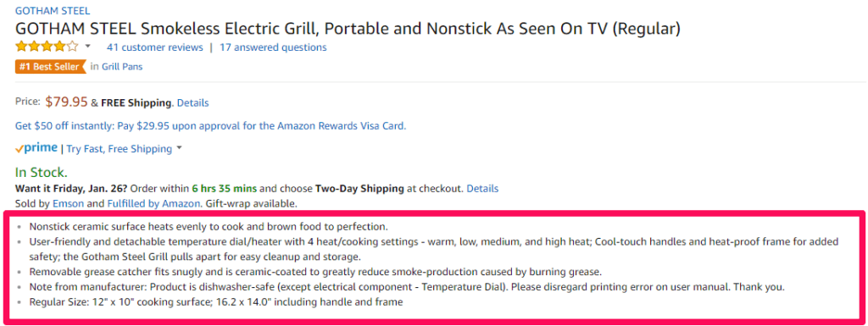Expand the Prime shipping dropdown arrow
Viewport: 868px width, 326px height.
click(x=179, y=149)
